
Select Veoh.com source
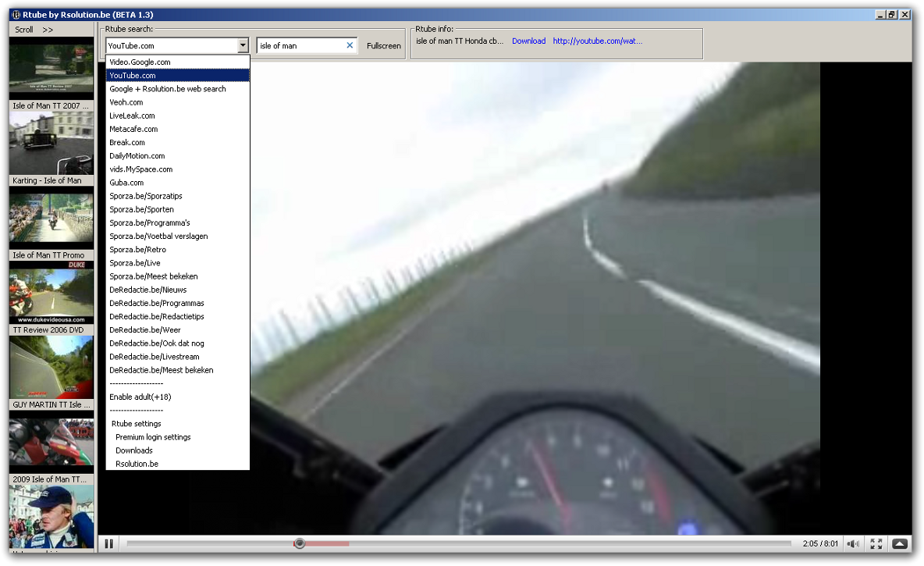coord(177,102)
